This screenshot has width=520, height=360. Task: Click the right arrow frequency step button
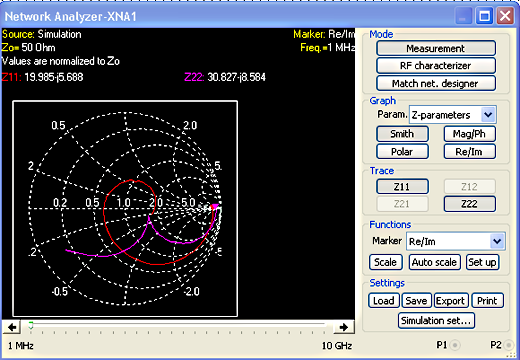(x=344, y=327)
